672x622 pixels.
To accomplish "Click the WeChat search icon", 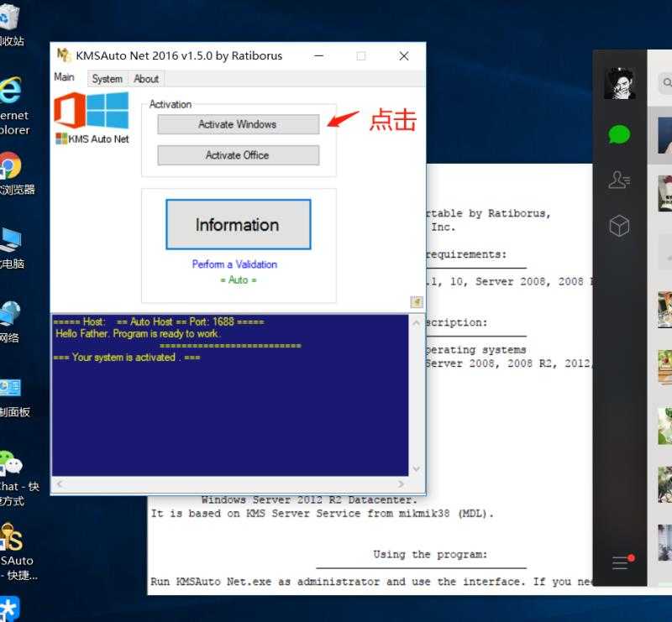I will pyautogui.click(x=667, y=82).
